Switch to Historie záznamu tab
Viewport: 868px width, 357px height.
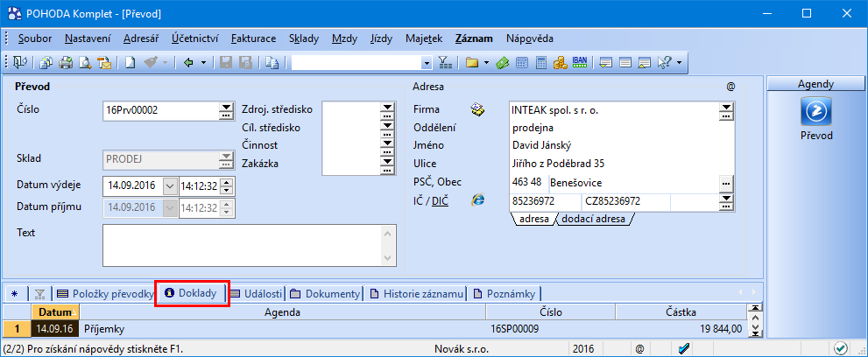(416, 294)
